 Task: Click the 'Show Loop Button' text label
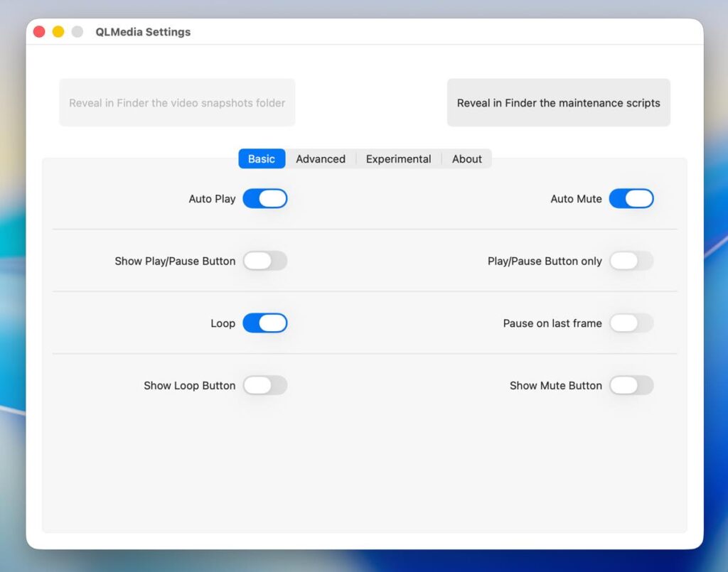coord(189,385)
